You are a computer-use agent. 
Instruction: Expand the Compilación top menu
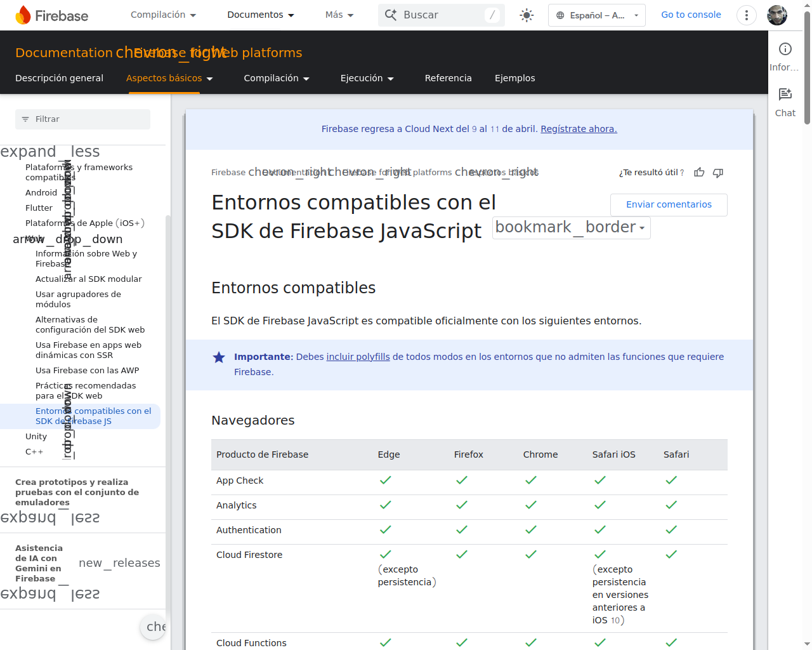(x=163, y=15)
